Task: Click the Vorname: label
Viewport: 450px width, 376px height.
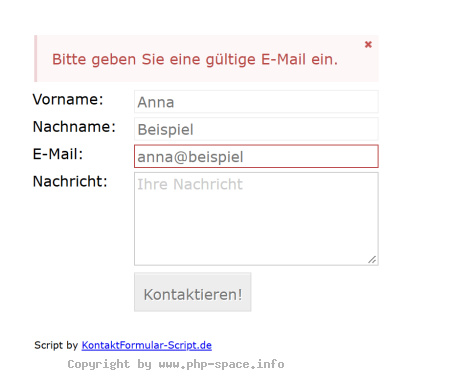Action: pyautogui.click(x=68, y=99)
